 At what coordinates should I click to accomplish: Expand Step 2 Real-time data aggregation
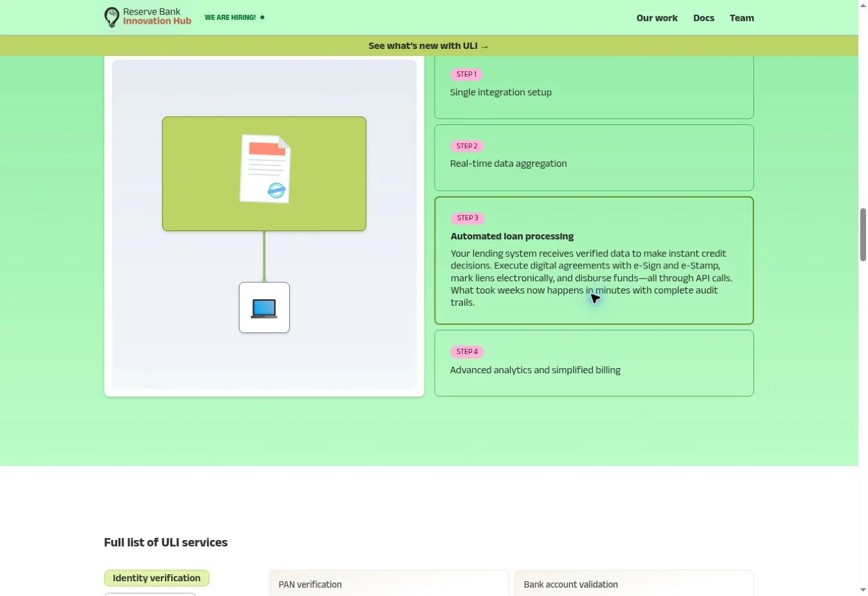(594, 158)
